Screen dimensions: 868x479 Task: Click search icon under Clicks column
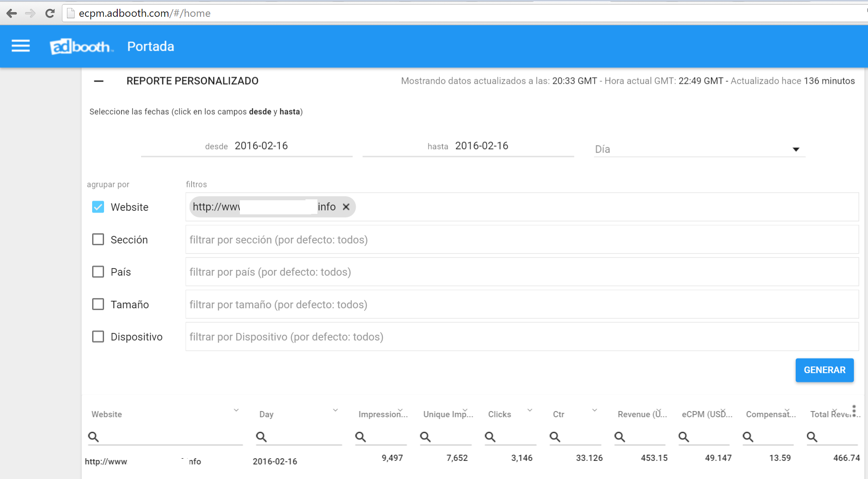point(490,437)
